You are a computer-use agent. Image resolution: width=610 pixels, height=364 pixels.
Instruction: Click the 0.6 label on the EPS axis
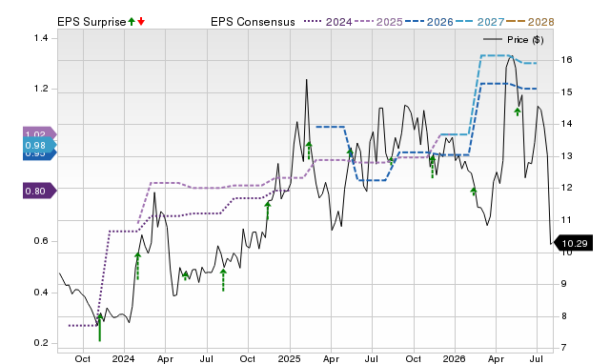tap(40, 241)
